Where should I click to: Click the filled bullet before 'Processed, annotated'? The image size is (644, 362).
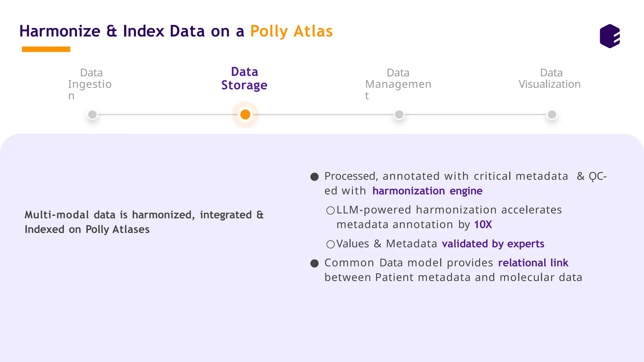[314, 177]
